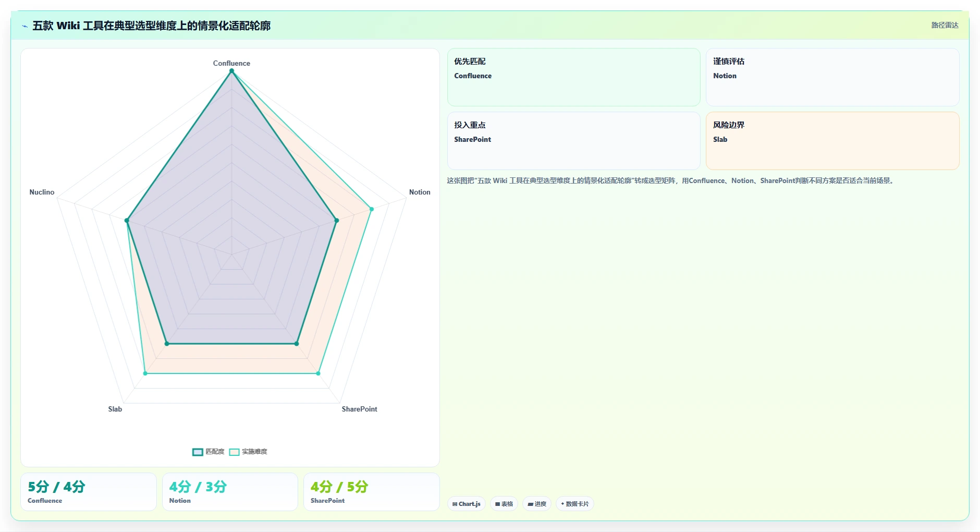Click the 路径雷达 label in header
The image size is (980, 532).
click(945, 25)
